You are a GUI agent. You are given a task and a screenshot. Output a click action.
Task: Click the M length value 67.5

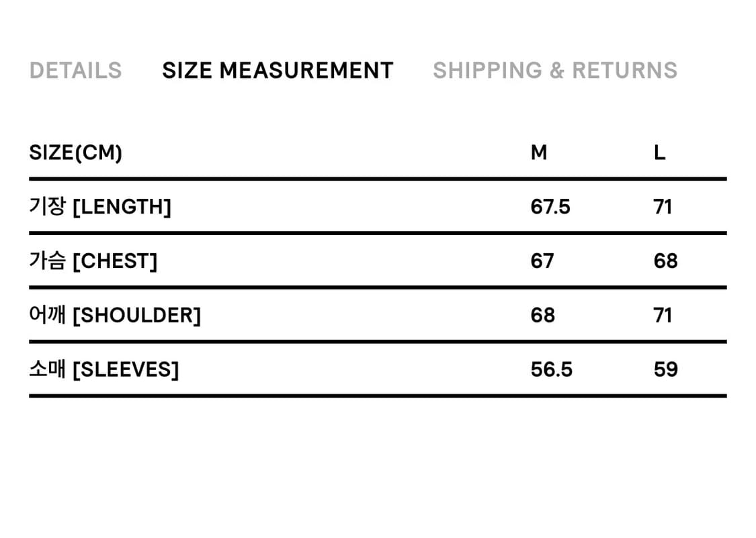[550, 206]
